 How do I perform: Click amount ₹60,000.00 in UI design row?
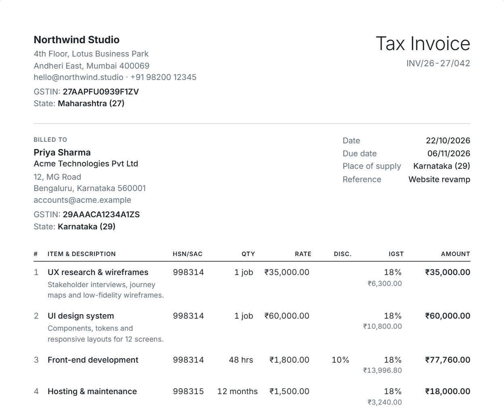tap(448, 316)
